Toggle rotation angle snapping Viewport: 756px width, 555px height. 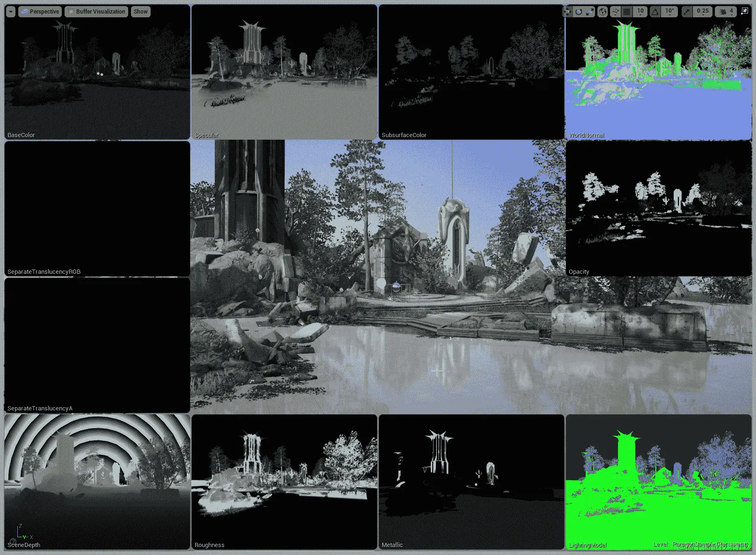pos(655,12)
